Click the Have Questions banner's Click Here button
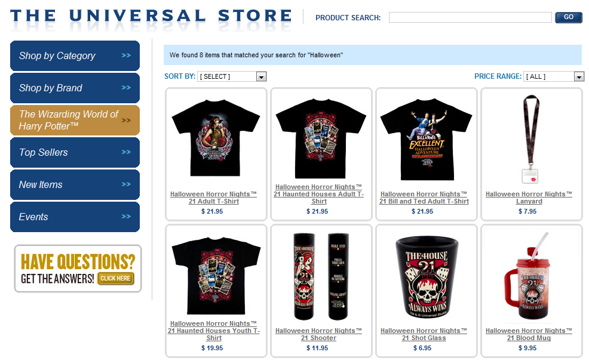The height and width of the screenshot is (364, 589). coord(116,279)
